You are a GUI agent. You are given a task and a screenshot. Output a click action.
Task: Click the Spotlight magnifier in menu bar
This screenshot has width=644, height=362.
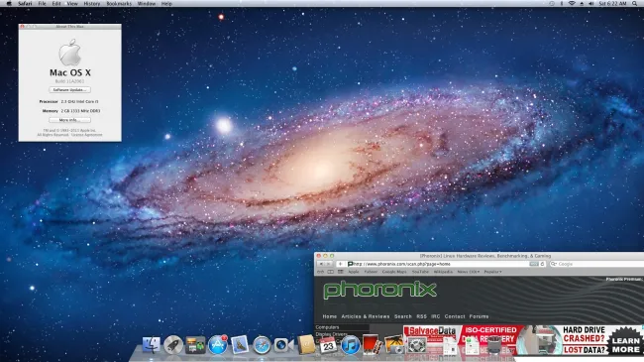coord(634,3)
